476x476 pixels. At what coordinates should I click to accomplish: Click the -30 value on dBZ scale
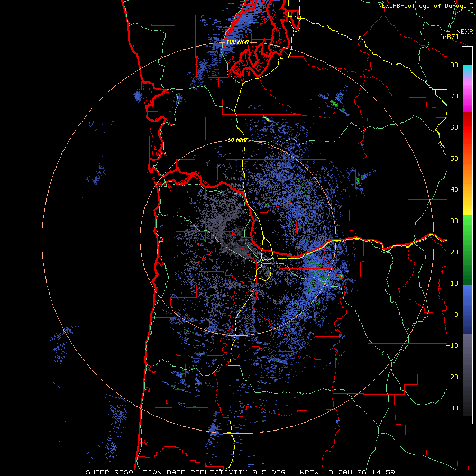452,408
